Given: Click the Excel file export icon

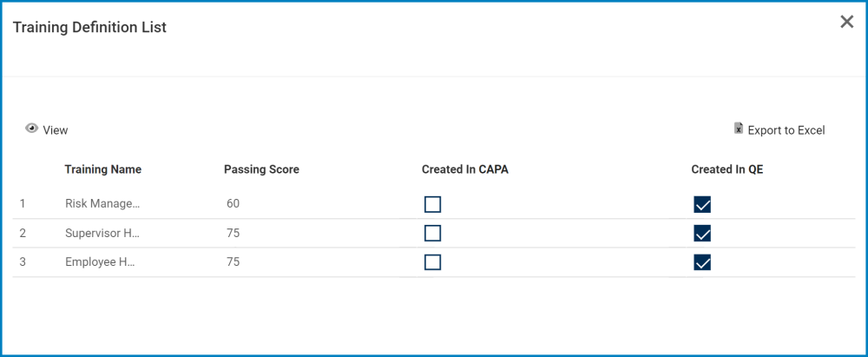Looking at the screenshot, I should tap(739, 129).
